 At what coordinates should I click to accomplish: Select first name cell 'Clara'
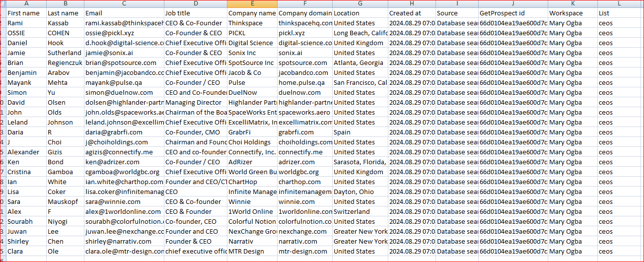[26, 251]
